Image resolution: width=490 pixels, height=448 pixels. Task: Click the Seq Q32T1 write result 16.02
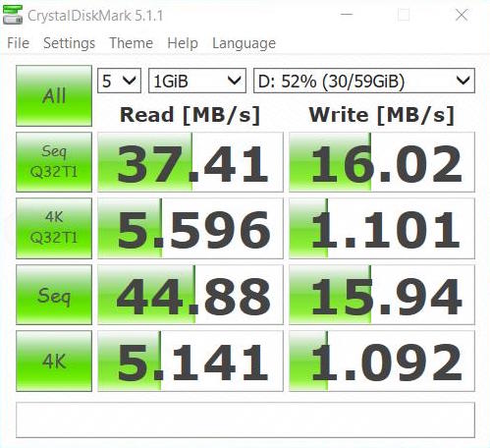(382, 162)
